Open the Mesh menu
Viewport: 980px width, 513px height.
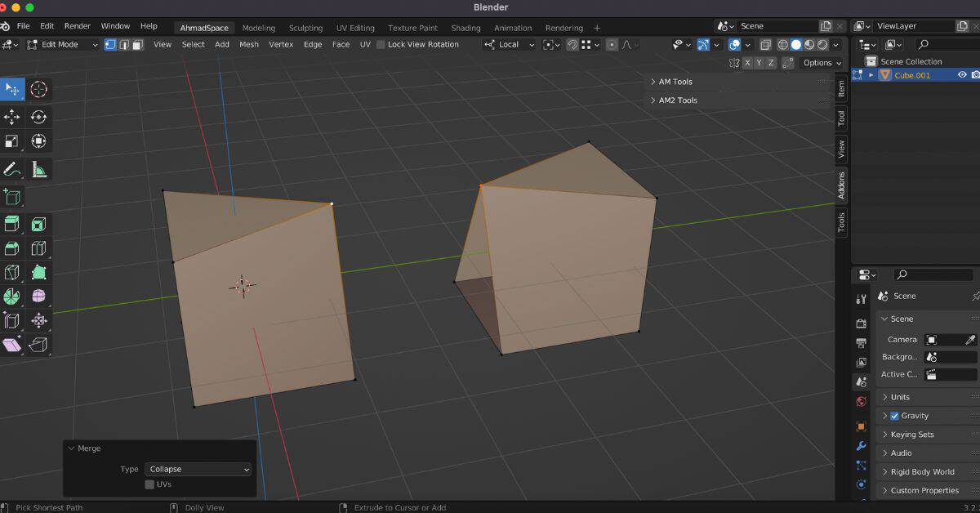249,44
